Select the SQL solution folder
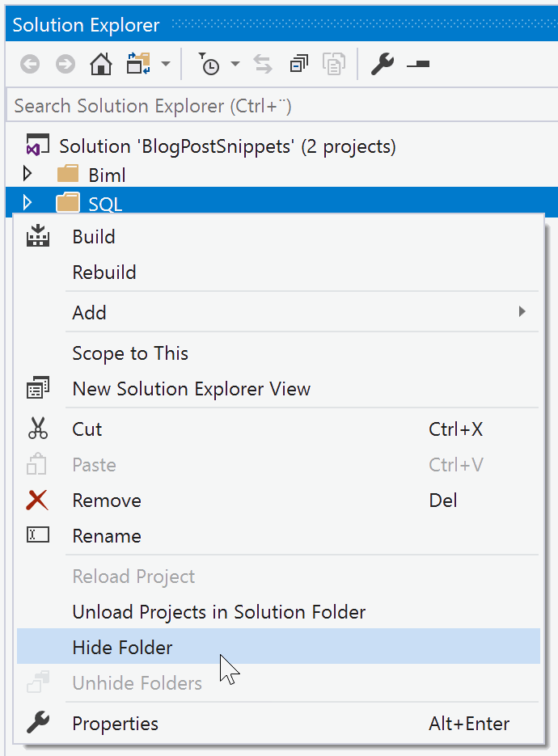This screenshot has height=756, width=558. coord(106,203)
